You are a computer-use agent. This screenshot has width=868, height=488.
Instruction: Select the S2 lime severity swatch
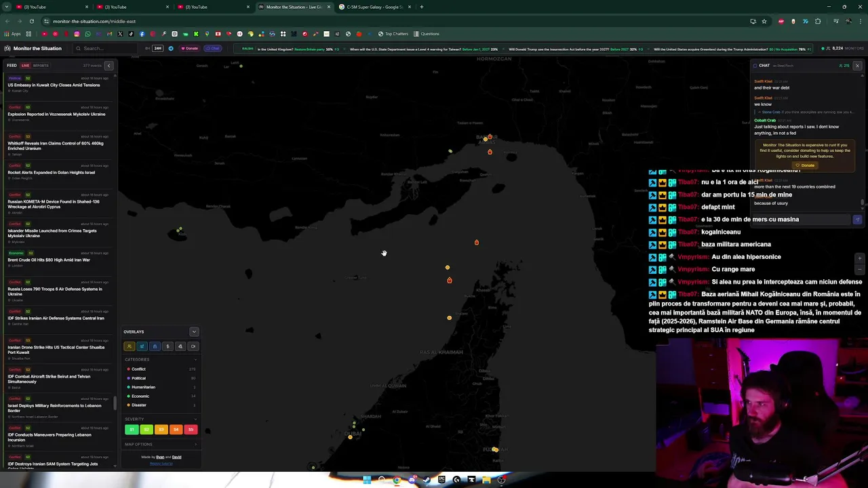pos(146,430)
